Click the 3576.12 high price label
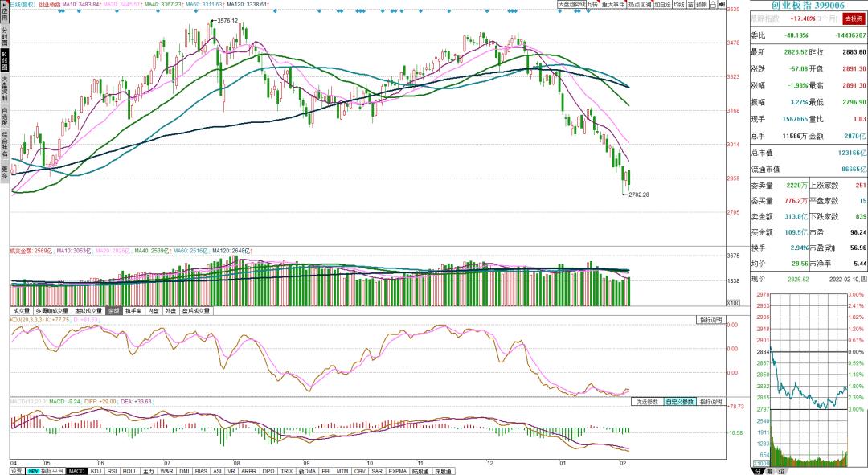 227,20
